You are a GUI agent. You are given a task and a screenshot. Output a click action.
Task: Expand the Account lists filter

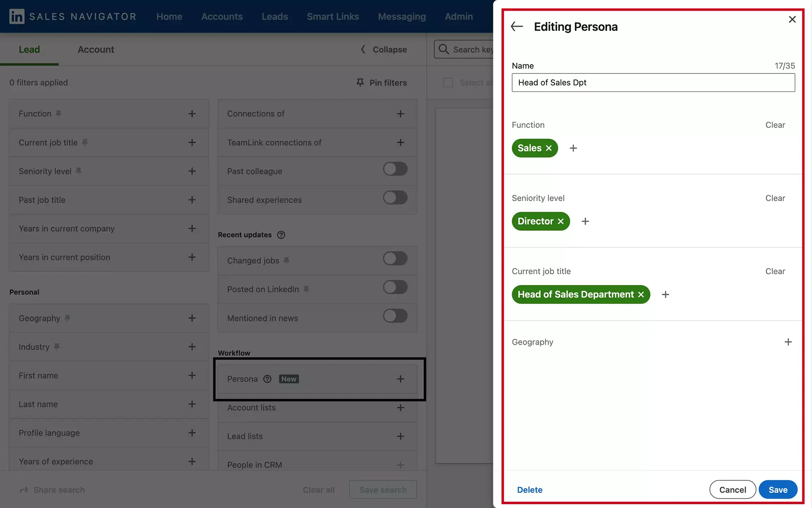pyautogui.click(x=400, y=407)
